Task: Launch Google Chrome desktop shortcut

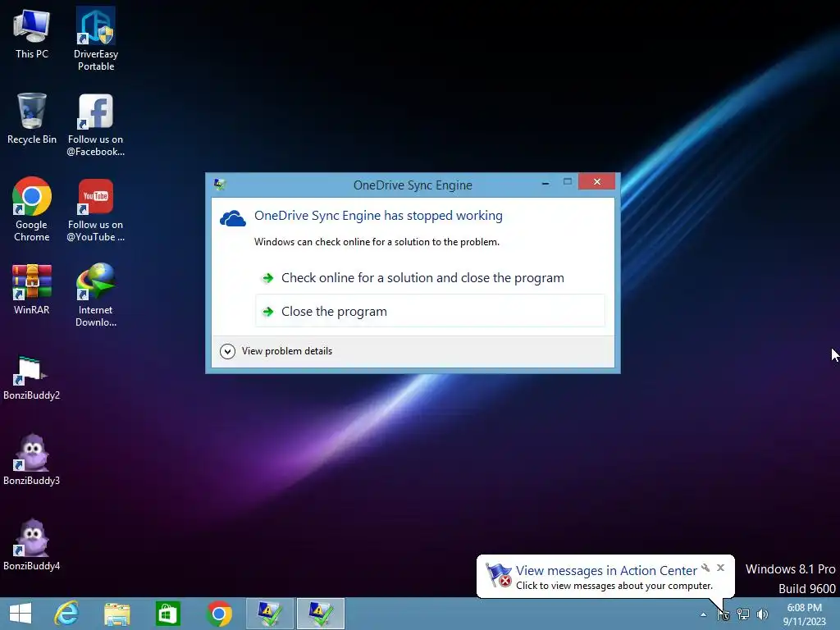Action: pos(32,209)
